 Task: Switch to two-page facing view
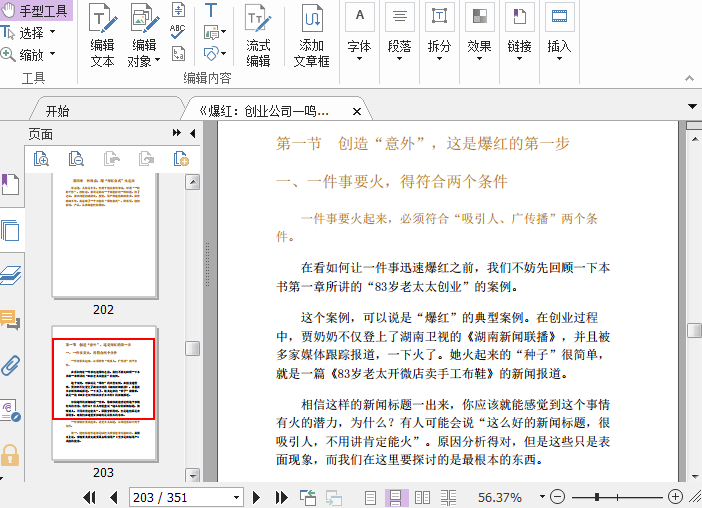click(423, 497)
